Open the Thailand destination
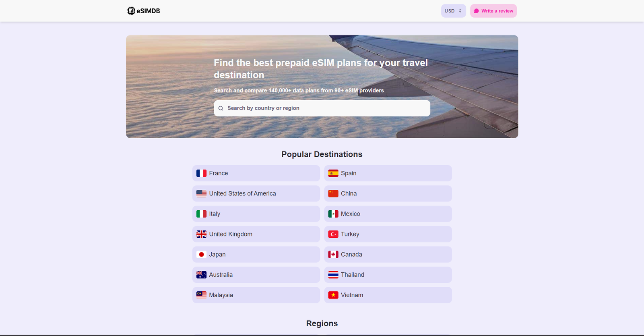The height and width of the screenshot is (336, 644). point(388,275)
